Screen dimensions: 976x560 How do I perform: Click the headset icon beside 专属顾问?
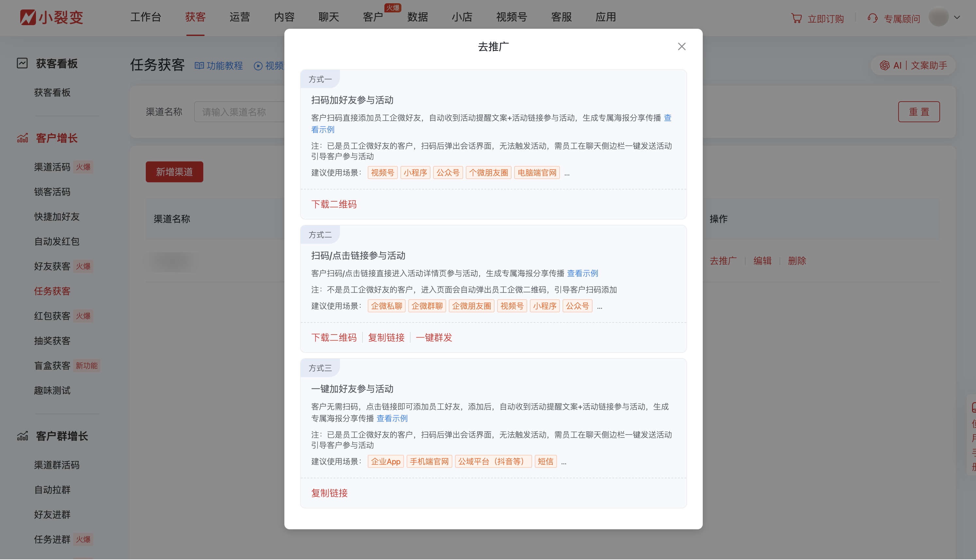tap(872, 18)
